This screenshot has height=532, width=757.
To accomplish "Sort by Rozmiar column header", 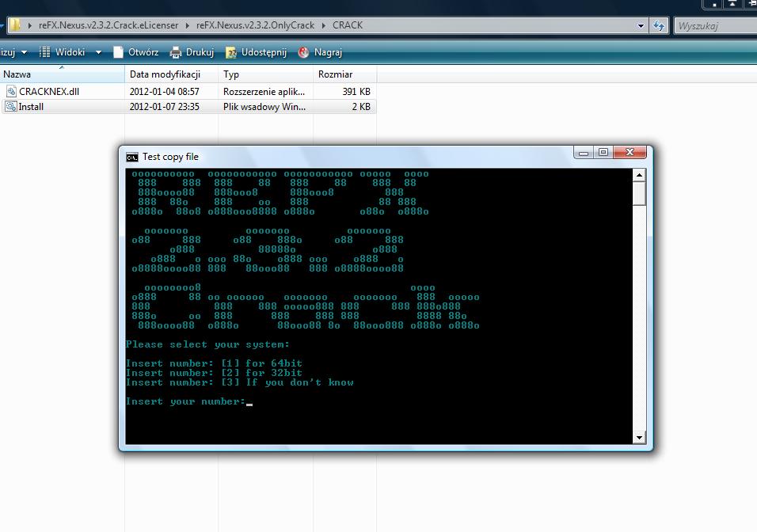I will click(344, 74).
